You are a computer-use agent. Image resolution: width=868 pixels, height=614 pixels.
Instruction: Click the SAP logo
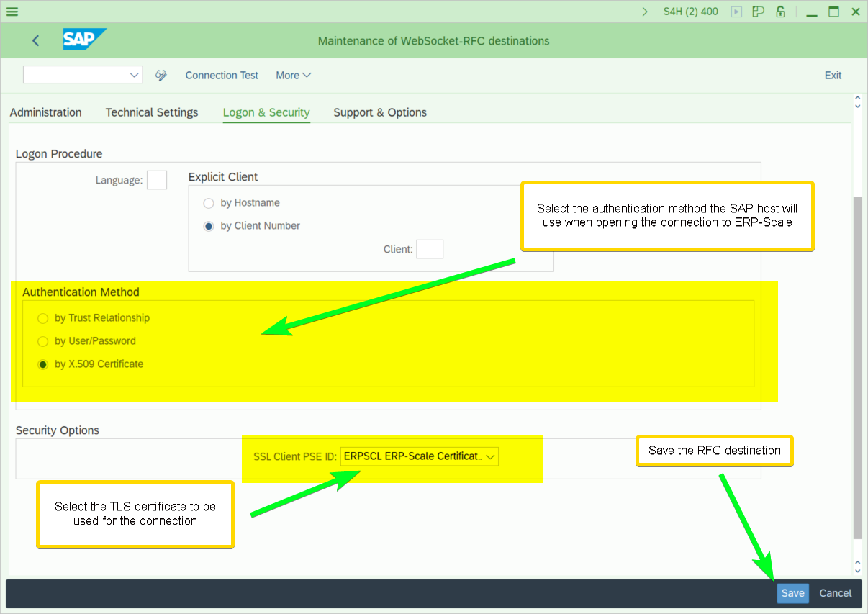83,40
